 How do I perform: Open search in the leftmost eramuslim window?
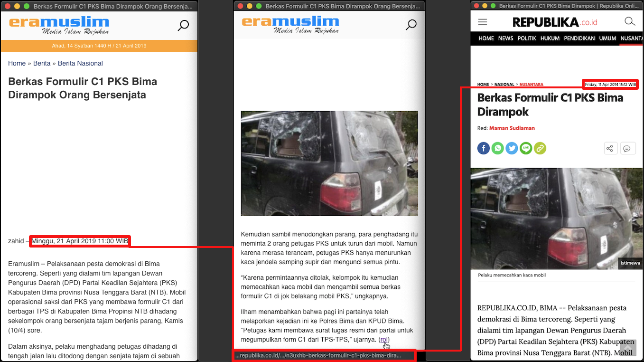[x=183, y=26]
